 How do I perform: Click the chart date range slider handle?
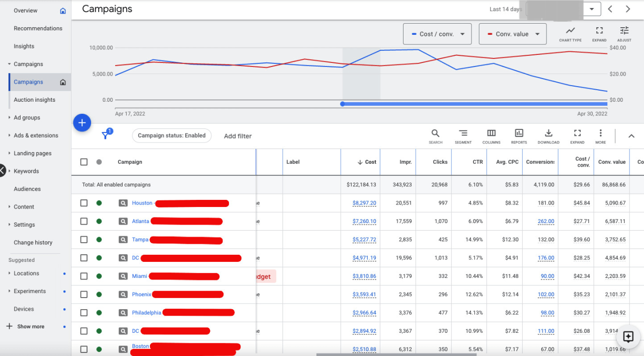click(x=343, y=104)
